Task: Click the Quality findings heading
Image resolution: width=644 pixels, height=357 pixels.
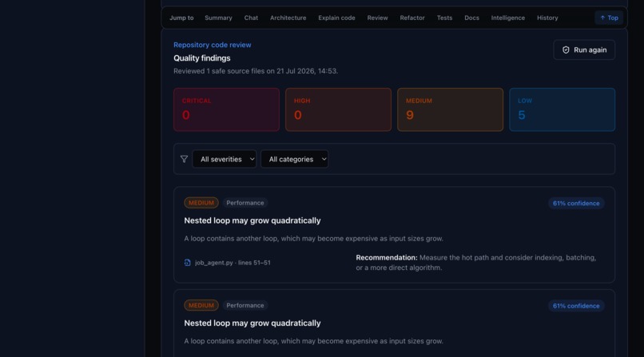Action: pos(201,58)
